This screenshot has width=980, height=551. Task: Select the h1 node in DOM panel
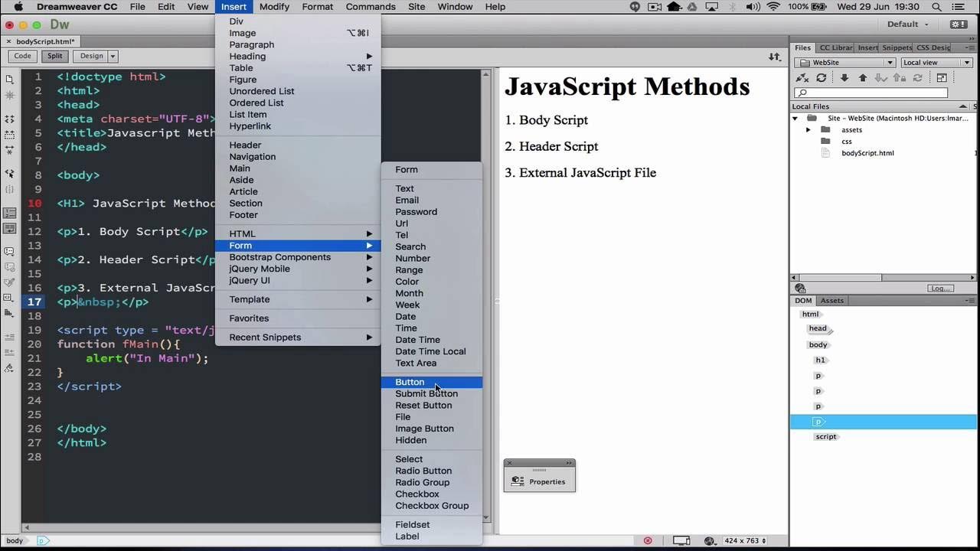[820, 360]
